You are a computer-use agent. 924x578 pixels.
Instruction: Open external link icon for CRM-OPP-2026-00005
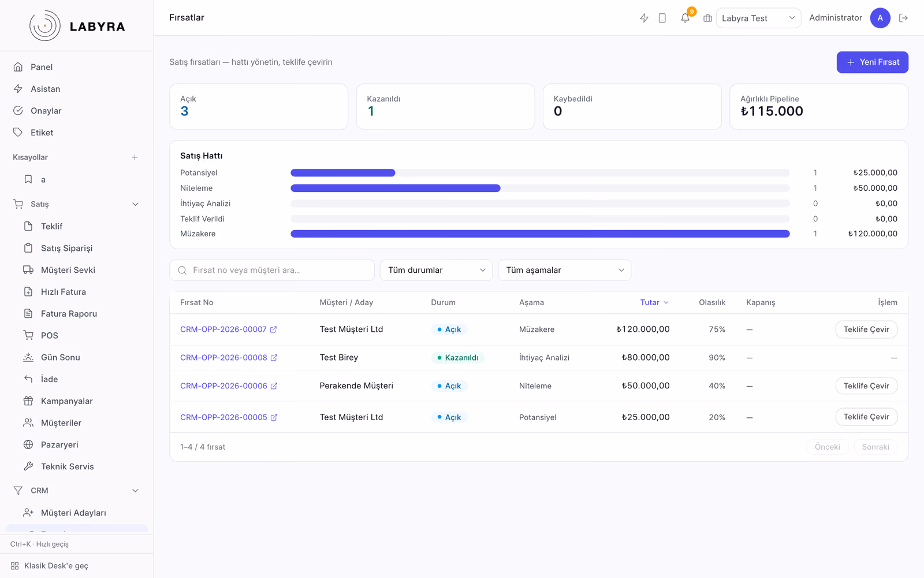pyautogui.click(x=274, y=417)
